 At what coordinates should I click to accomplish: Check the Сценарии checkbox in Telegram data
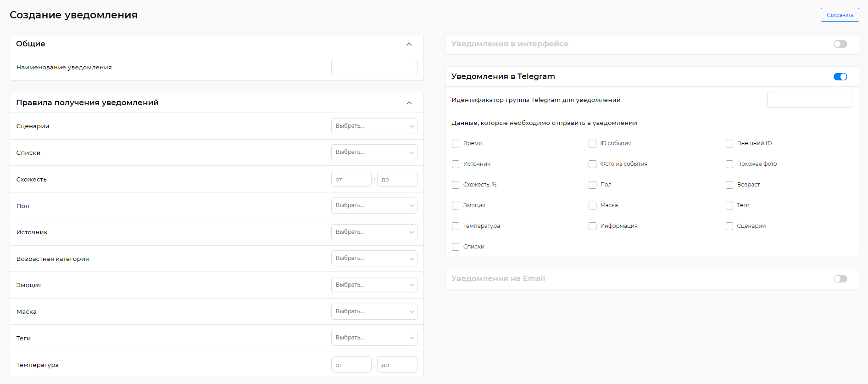click(729, 226)
